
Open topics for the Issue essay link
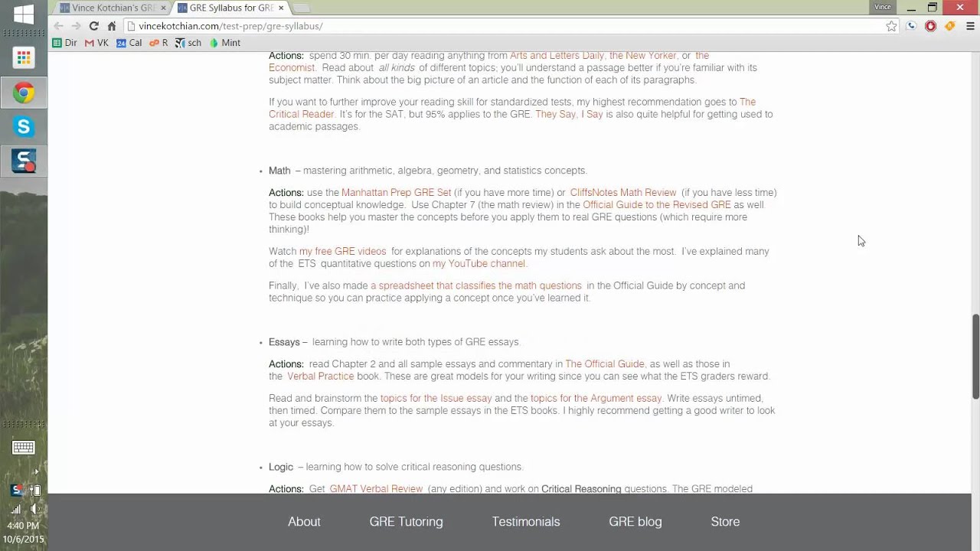[x=436, y=398]
